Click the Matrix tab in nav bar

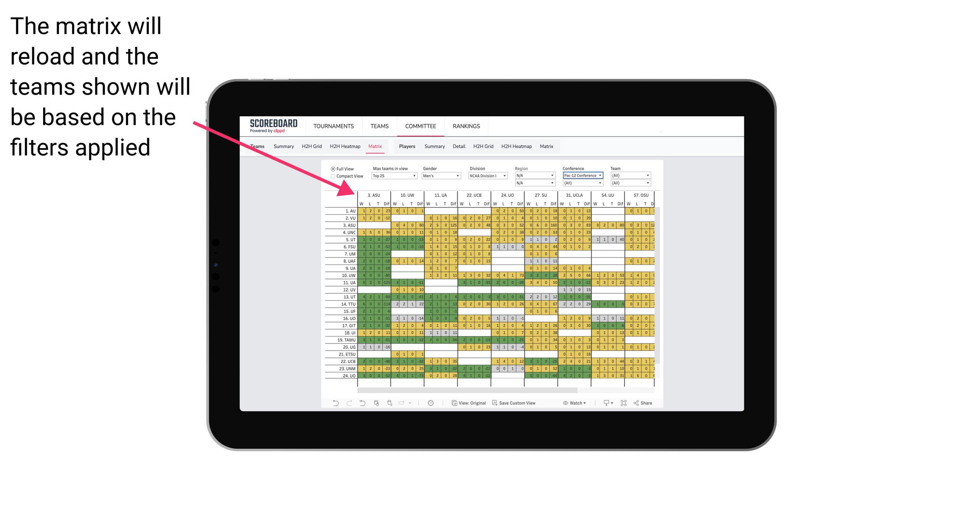[x=375, y=146]
